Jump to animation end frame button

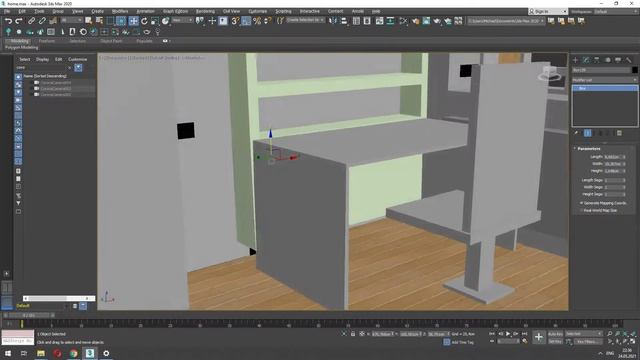(524, 334)
